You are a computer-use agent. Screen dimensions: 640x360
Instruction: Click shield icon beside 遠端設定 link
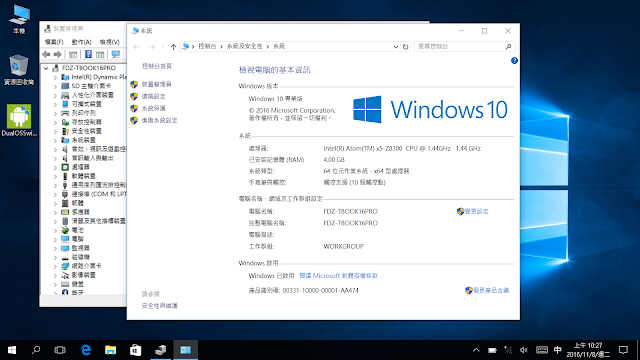(134, 96)
